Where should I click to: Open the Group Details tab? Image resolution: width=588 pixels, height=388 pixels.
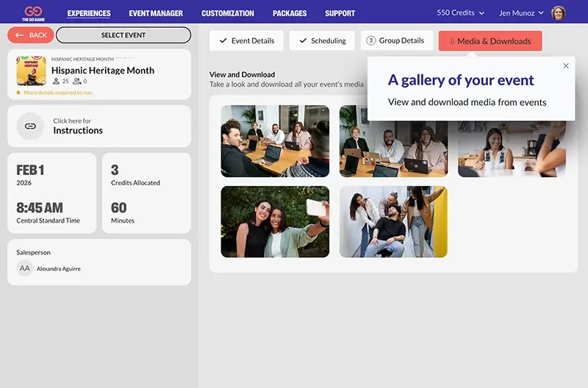(x=396, y=41)
